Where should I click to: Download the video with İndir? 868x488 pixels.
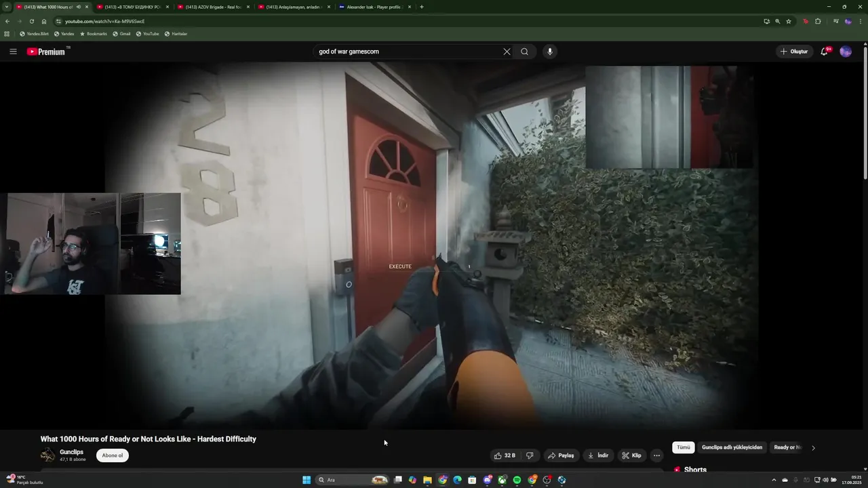click(x=598, y=455)
